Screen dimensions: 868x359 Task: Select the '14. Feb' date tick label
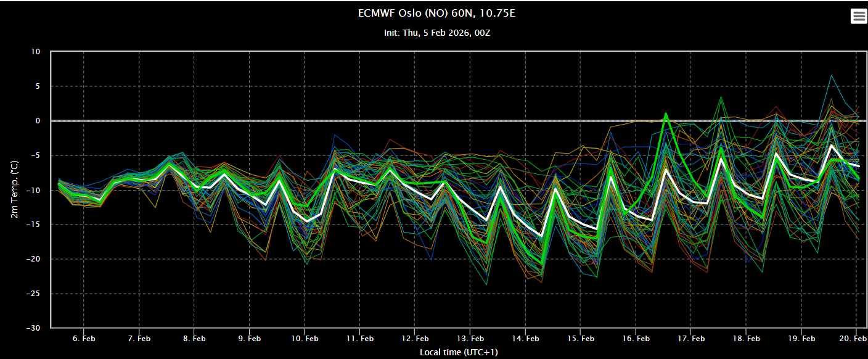point(525,339)
